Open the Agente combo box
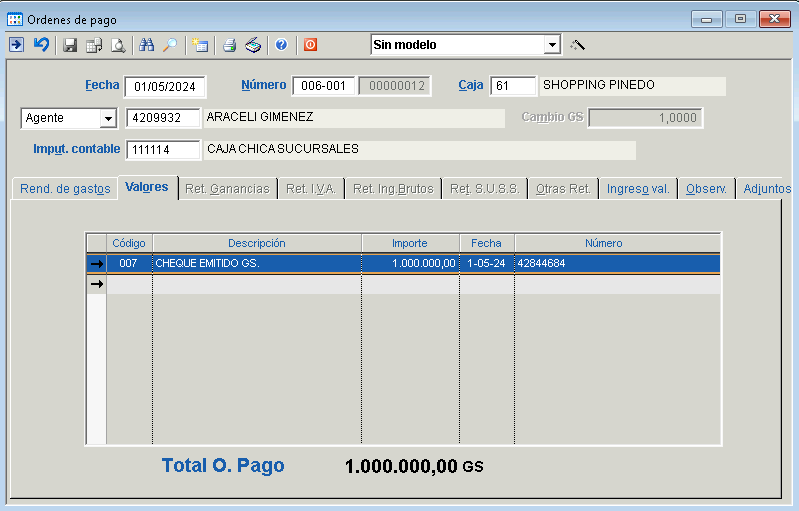Screen dimensions: 799x511 (108, 119)
